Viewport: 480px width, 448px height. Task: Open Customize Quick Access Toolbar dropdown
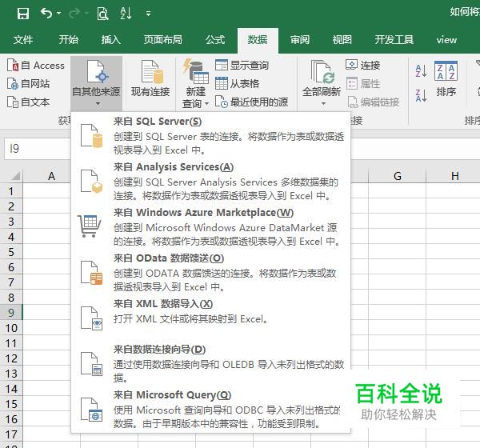[149, 14]
